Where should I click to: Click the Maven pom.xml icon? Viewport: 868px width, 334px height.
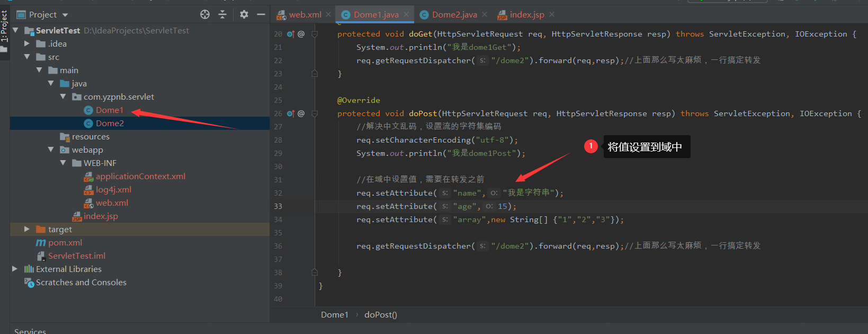(41, 242)
